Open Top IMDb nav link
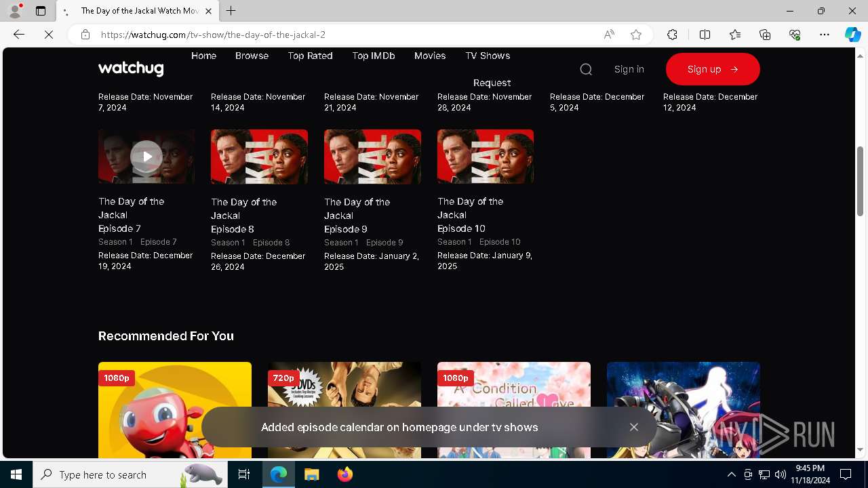 374,56
